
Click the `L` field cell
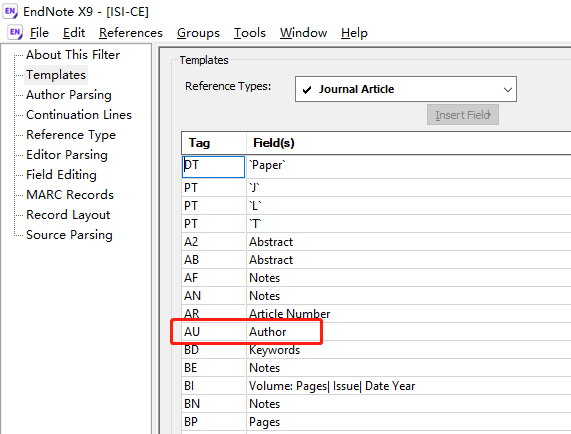[x=409, y=206]
